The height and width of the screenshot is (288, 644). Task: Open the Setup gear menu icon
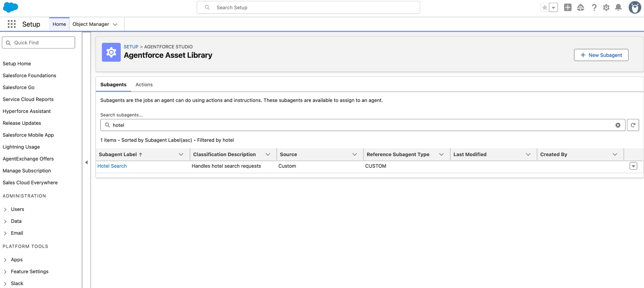(x=606, y=8)
